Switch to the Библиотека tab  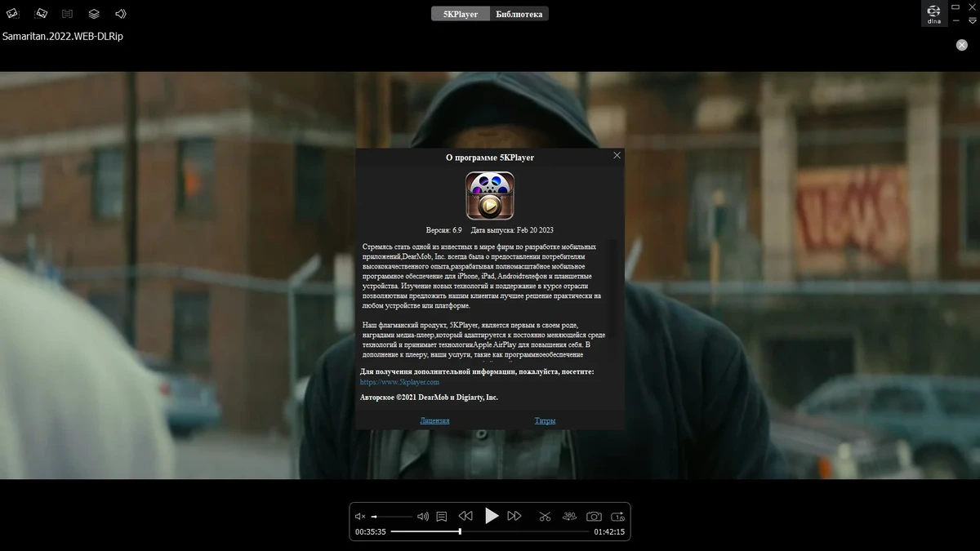519,14
